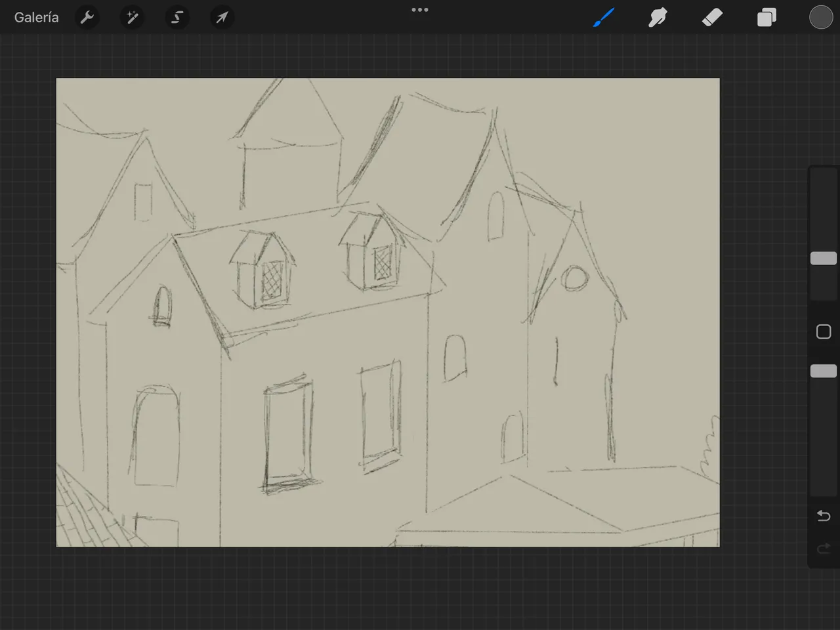Tap the house sketch canvas
Viewport: 840px width, 630px height.
pos(388,312)
